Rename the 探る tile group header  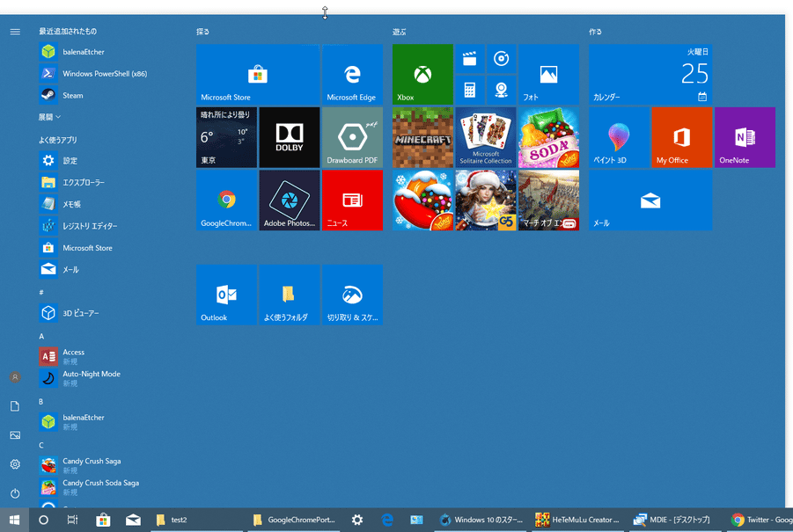[x=202, y=32]
